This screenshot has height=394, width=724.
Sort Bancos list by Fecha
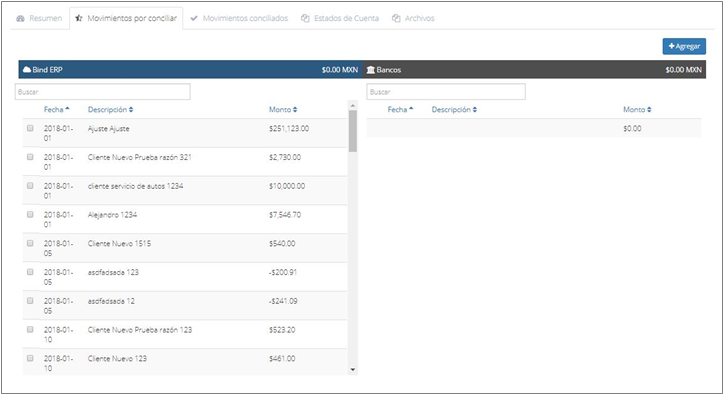click(400, 109)
